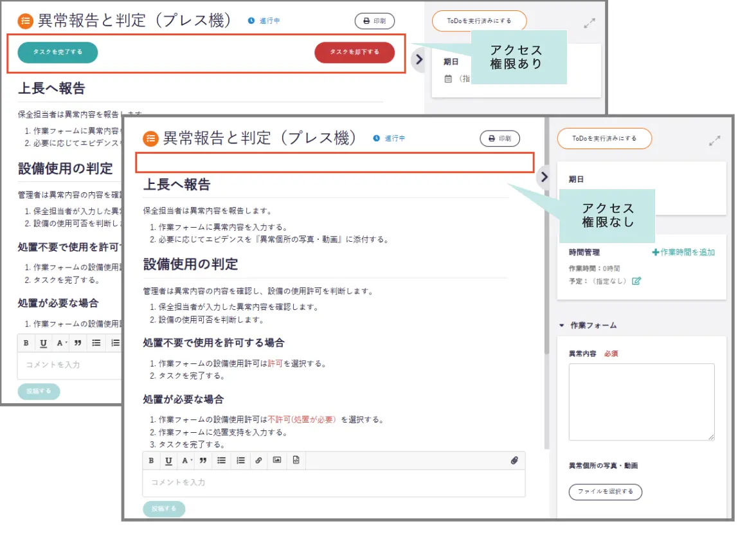
Task: Insert bulleted list in front comment editor
Action: click(x=222, y=460)
